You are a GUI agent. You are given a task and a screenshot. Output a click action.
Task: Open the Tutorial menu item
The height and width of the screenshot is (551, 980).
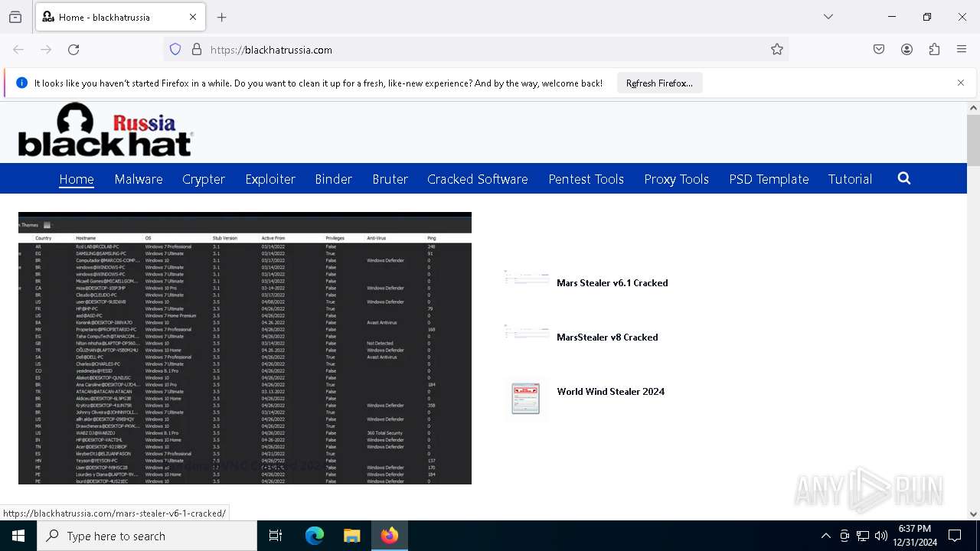click(850, 179)
